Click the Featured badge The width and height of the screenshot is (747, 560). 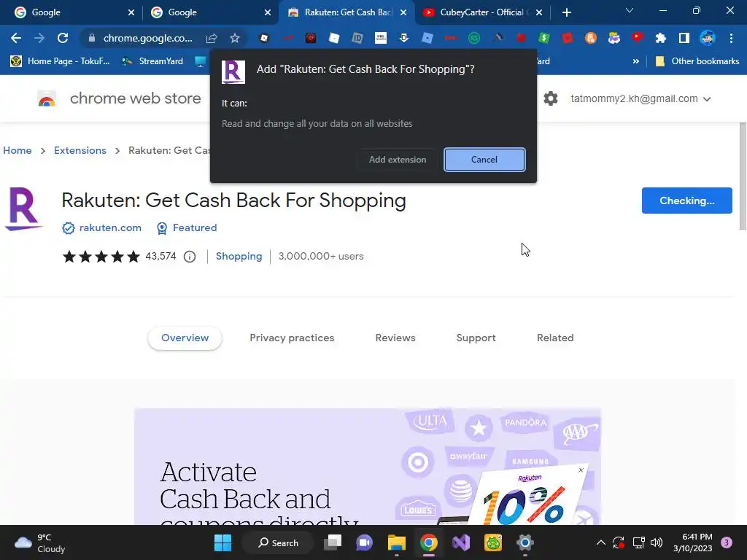[187, 227]
